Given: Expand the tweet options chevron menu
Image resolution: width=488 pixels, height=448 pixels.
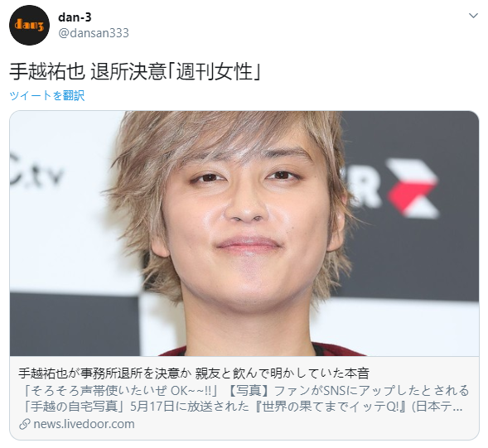Looking at the screenshot, I should 473,16.
